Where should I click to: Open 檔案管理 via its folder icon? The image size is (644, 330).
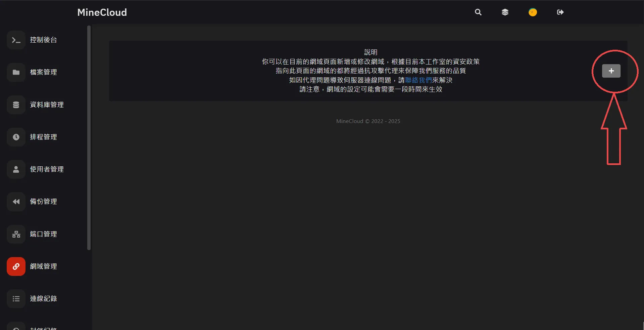(x=16, y=72)
